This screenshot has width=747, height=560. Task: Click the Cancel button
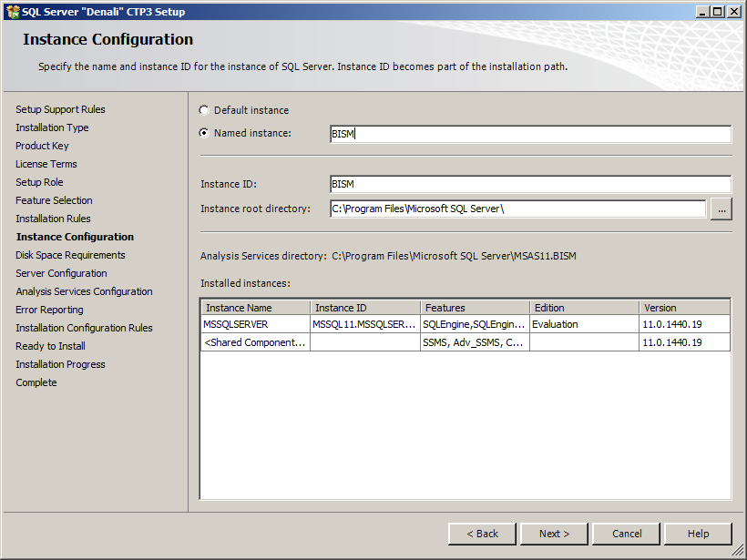[627, 534]
